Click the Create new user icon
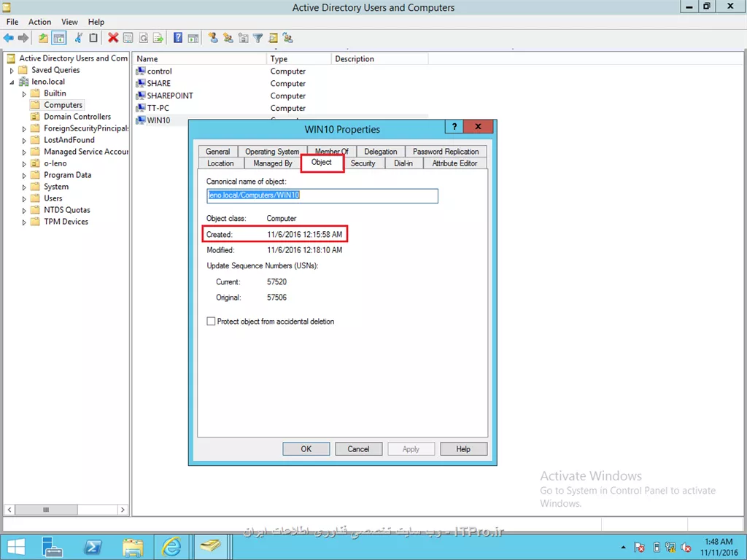 click(x=213, y=38)
